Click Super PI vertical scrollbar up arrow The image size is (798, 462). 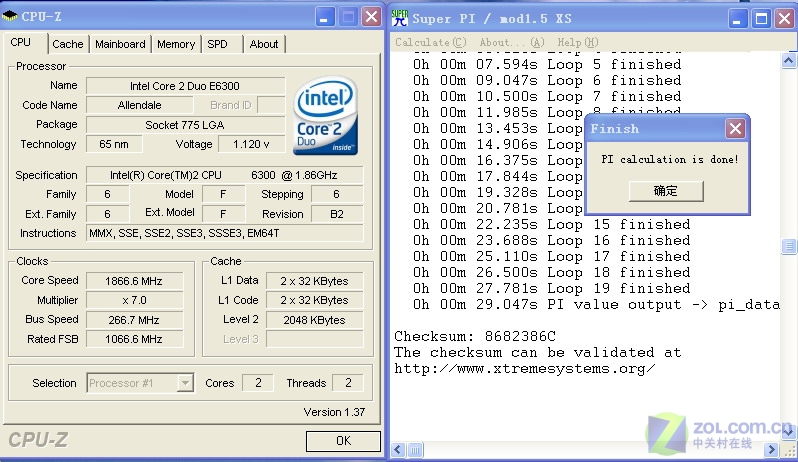tap(788, 61)
